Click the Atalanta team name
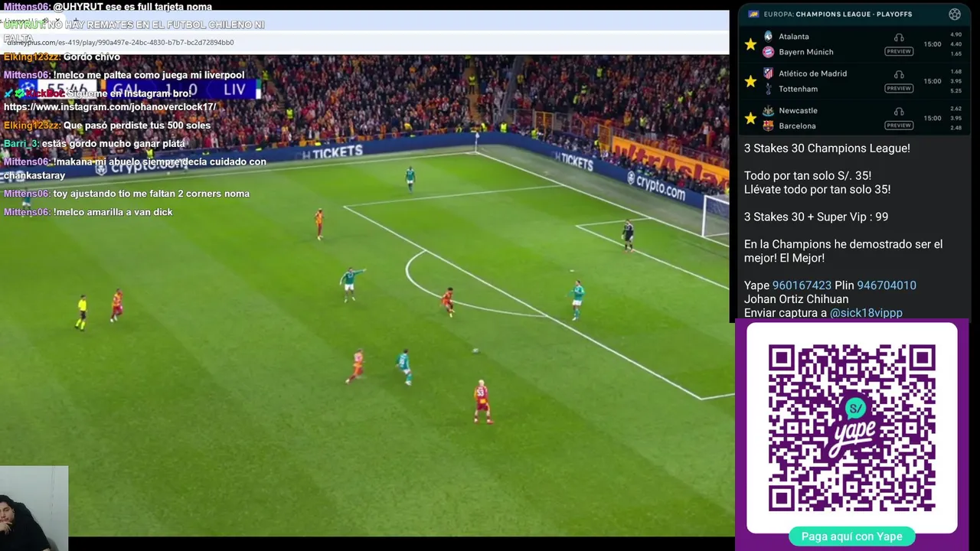980x551 pixels. click(793, 37)
